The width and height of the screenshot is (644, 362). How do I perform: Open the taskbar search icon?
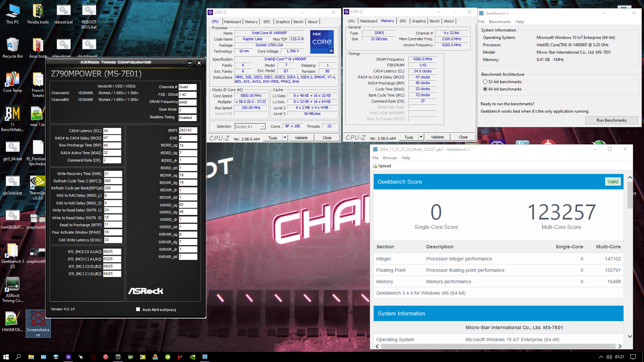click(x=18, y=357)
